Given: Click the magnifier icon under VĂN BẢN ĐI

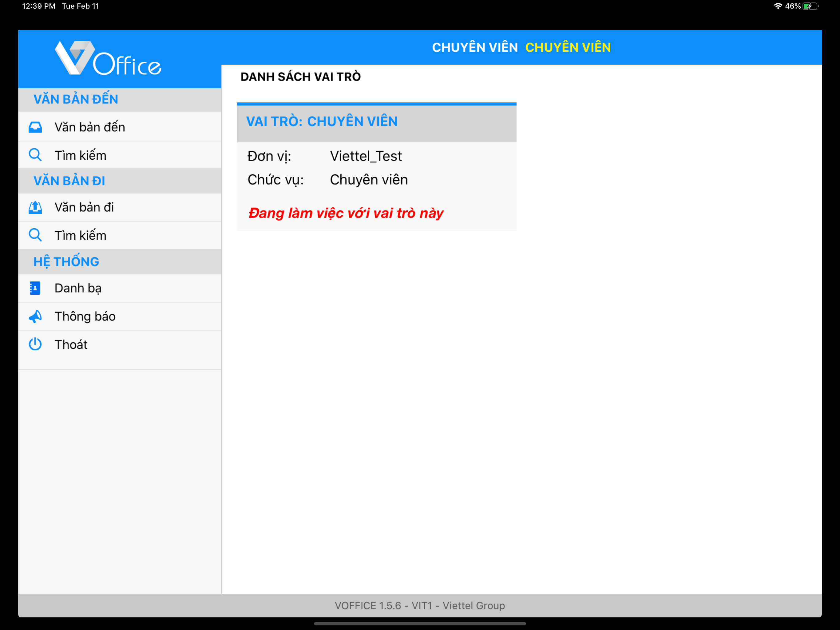Looking at the screenshot, I should [35, 235].
